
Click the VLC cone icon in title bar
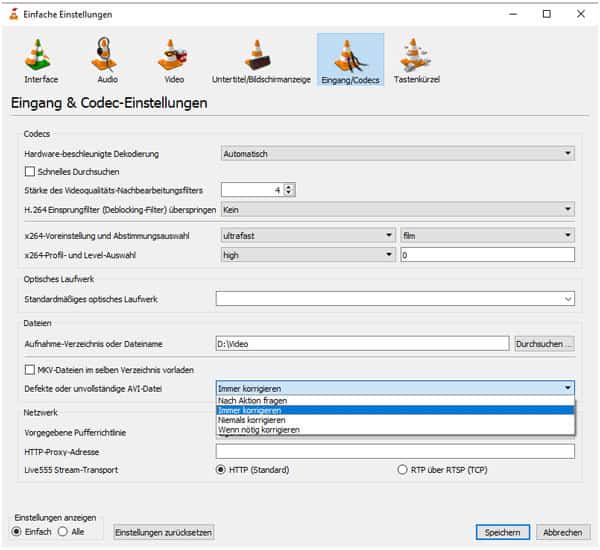[14, 15]
